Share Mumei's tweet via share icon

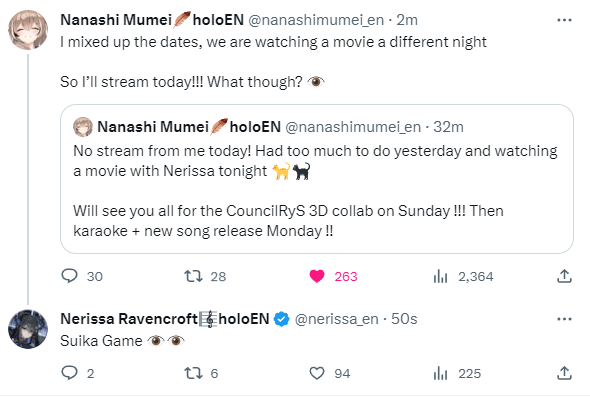point(564,276)
